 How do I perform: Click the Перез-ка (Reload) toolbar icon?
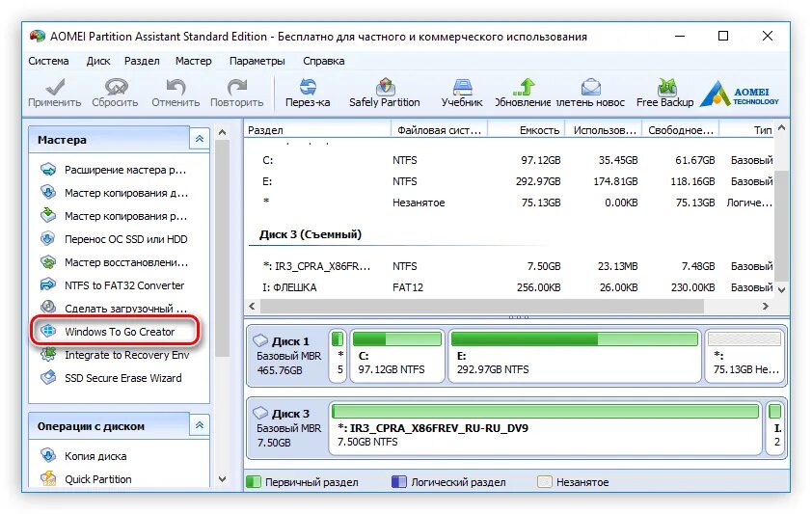(308, 87)
